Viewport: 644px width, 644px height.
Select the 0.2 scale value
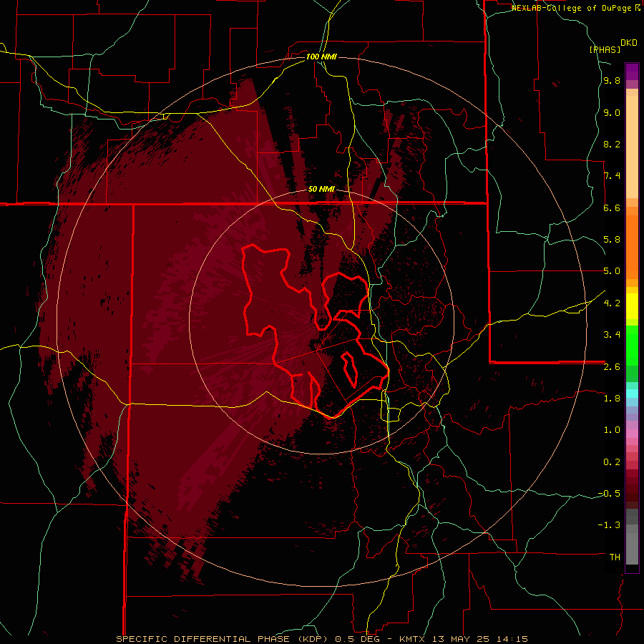point(612,462)
